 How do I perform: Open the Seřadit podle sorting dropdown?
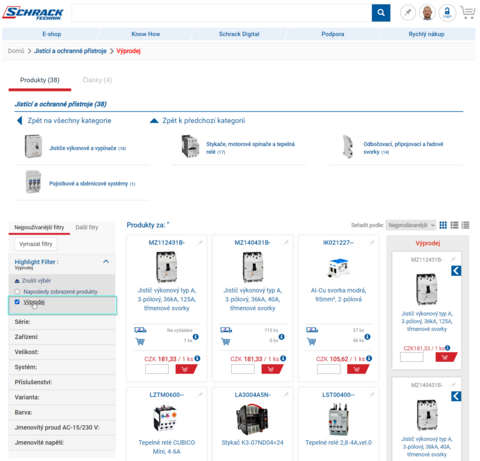pyautogui.click(x=411, y=225)
